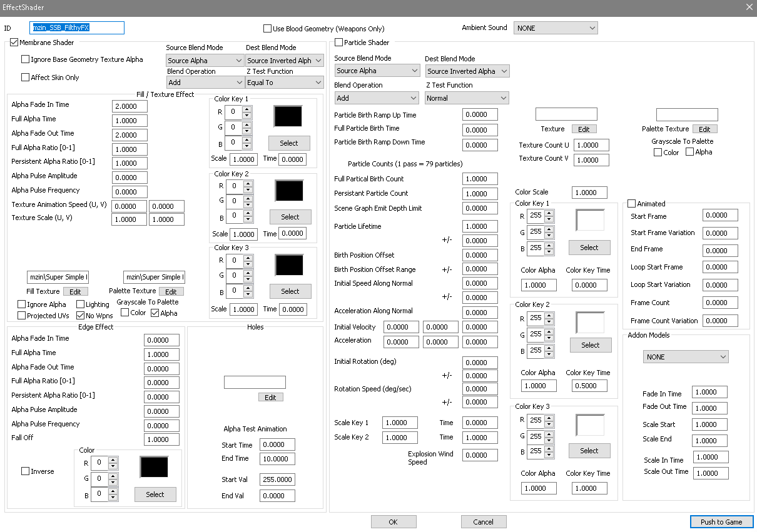Increase Color Key 1 R value in Membrane Shader
The image size is (757, 532).
[246, 109]
